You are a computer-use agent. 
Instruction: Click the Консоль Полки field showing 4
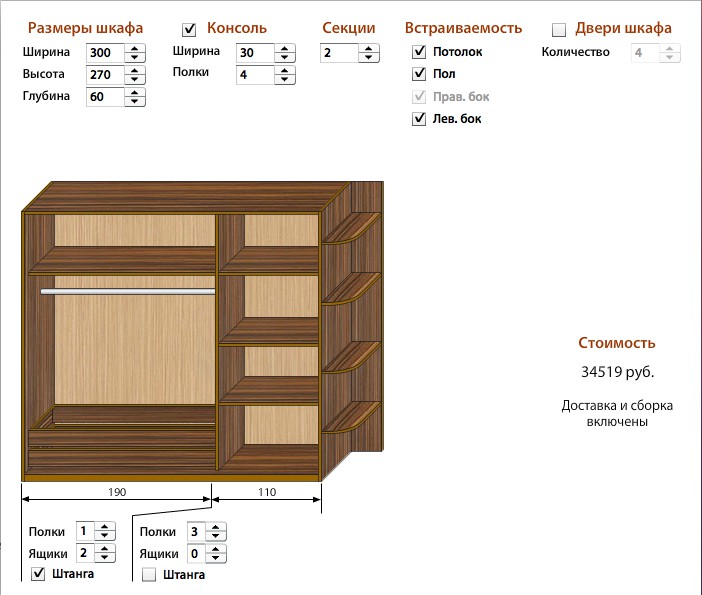tap(255, 75)
